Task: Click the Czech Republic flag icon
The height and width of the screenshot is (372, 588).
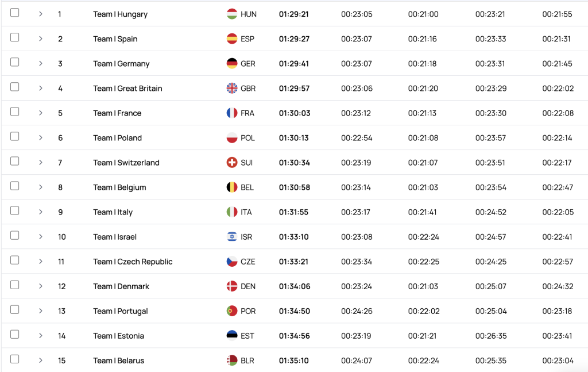Action: point(232,262)
